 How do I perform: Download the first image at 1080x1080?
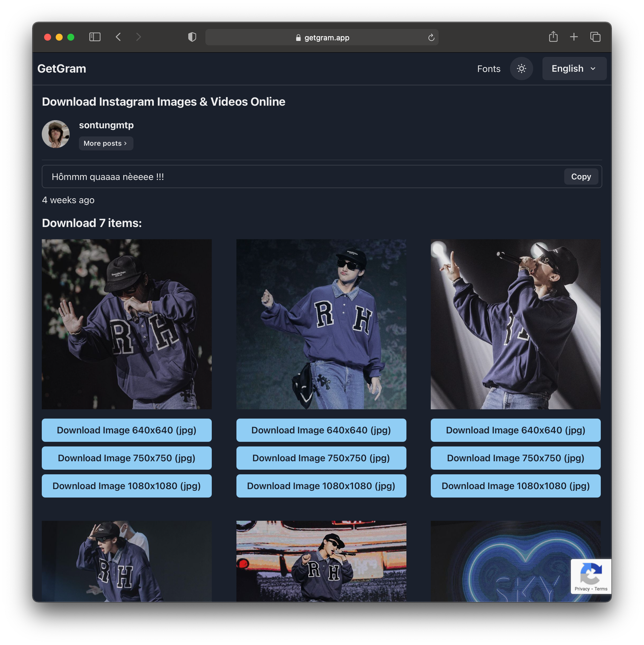pyautogui.click(x=126, y=486)
